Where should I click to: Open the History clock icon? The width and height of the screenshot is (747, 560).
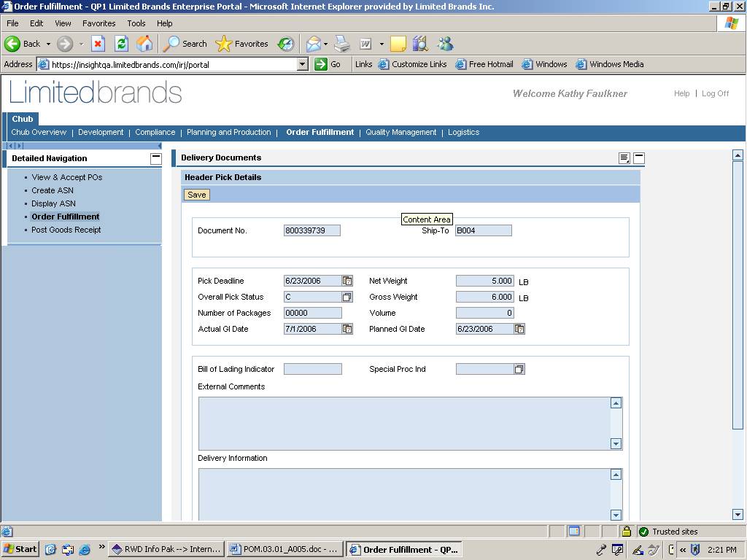(286, 44)
